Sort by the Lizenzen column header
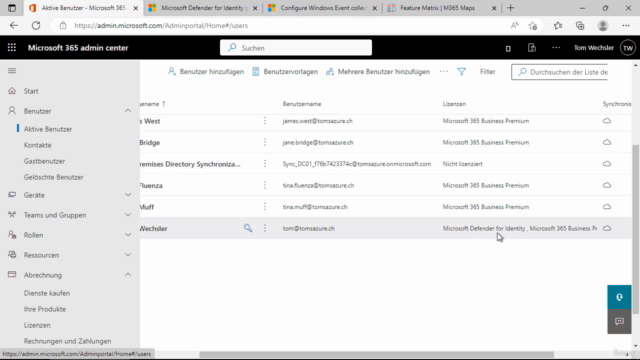The height and width of the screenshot is (360, 640). point(454,104)
